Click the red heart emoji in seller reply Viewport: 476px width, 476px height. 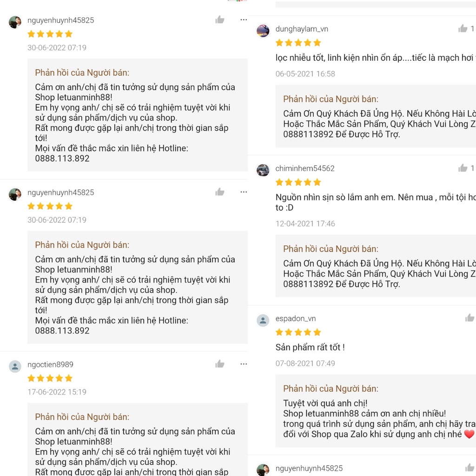point(469,434)
